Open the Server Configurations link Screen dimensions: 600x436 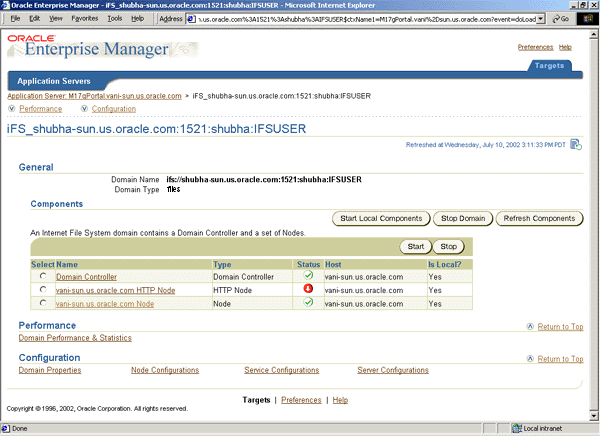click(393, 370)
